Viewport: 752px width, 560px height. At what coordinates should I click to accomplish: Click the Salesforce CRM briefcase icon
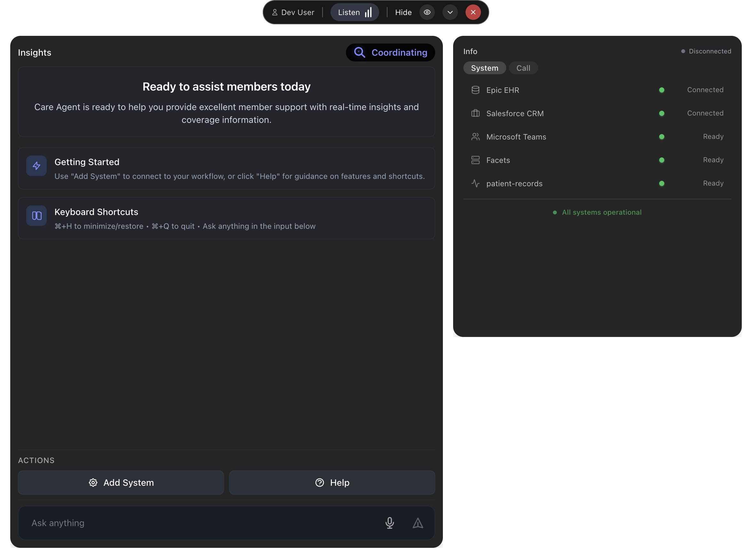click(475, 113)
